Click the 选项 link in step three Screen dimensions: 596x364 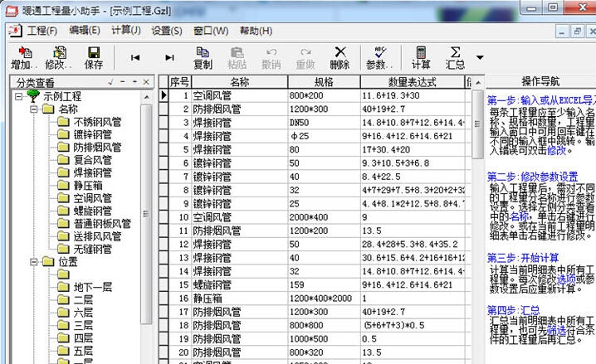[566, 279]
